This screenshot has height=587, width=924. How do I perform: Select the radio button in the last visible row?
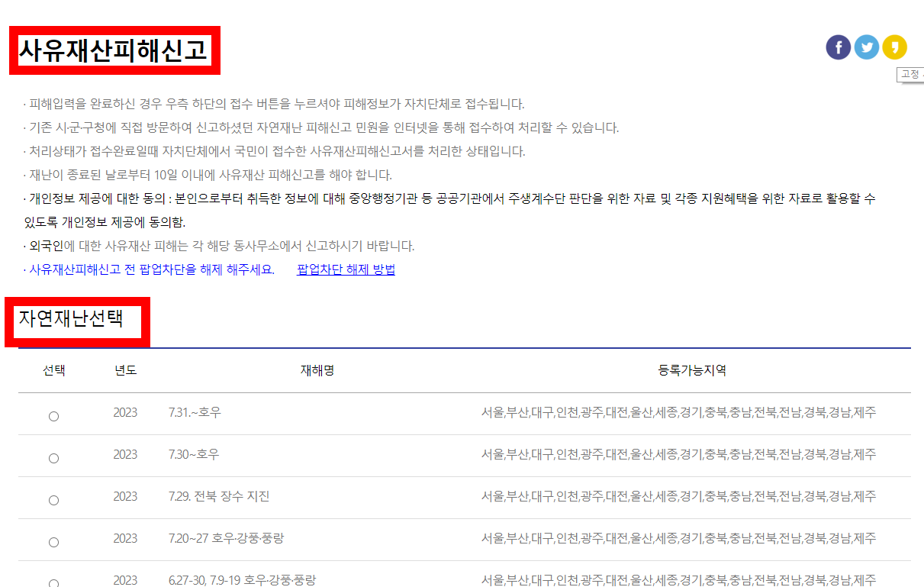point(53,582)
